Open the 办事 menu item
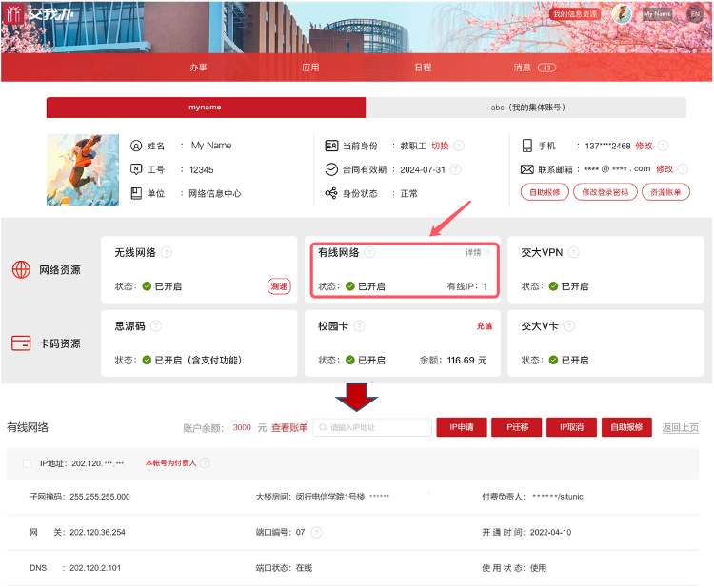Viewport: 714px width, 588px height. 198,68
